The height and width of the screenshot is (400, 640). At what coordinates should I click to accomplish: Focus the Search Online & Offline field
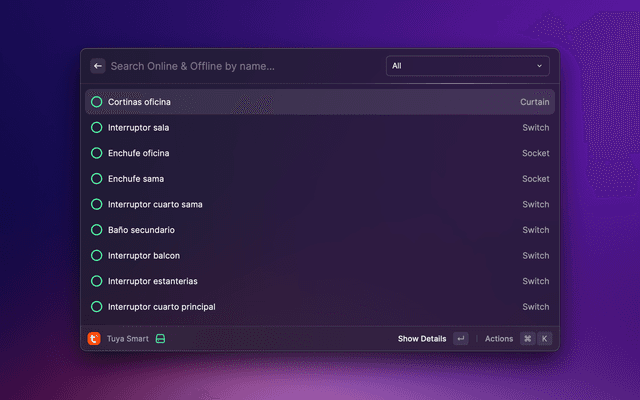[240, 66]
